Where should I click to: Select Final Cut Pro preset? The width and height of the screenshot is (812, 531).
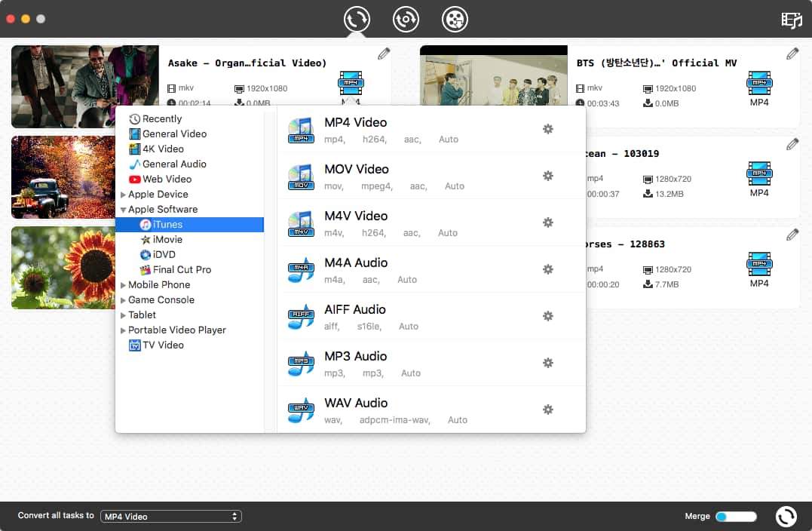pyautogui.click(x=189, y=269)
